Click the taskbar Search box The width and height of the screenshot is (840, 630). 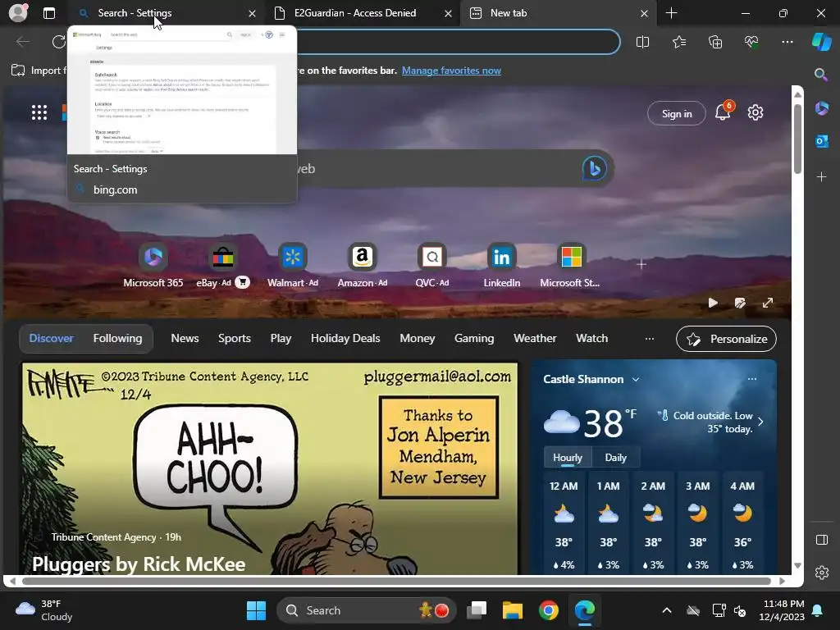tap(367, 610)
